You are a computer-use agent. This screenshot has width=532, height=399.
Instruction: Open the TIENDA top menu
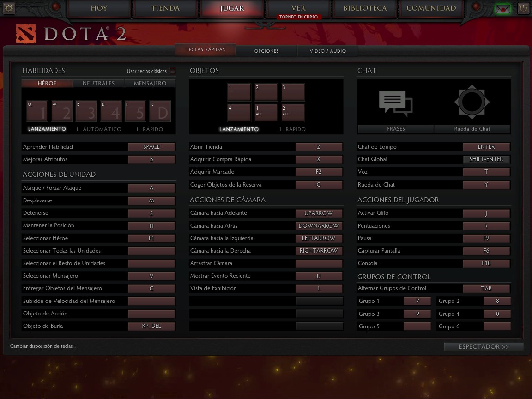pyautogui.click(x=166, y=8)
